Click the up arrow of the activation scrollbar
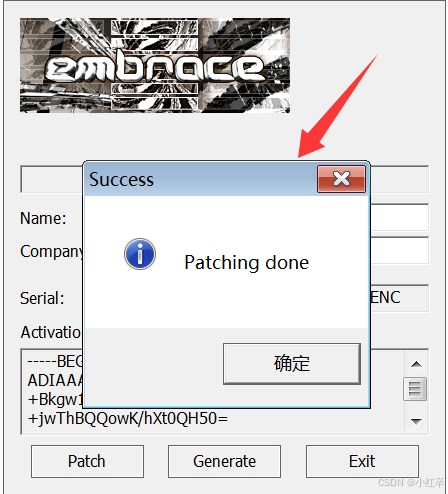448x494 pixels. click(x=416, y=364)
